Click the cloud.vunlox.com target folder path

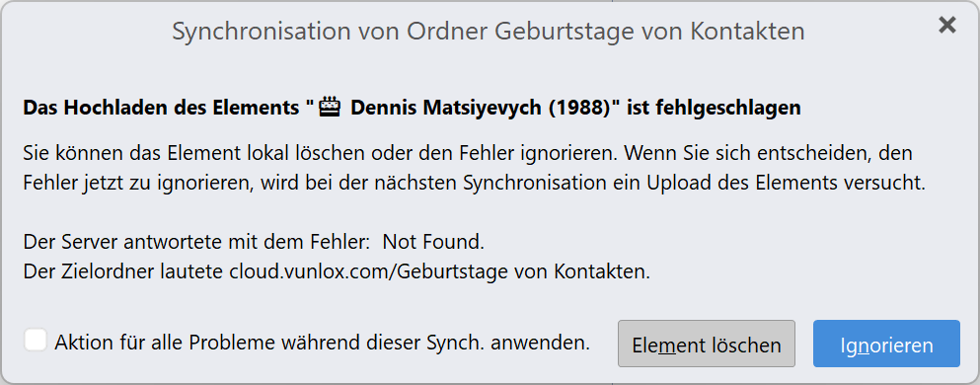click(440, 271)
